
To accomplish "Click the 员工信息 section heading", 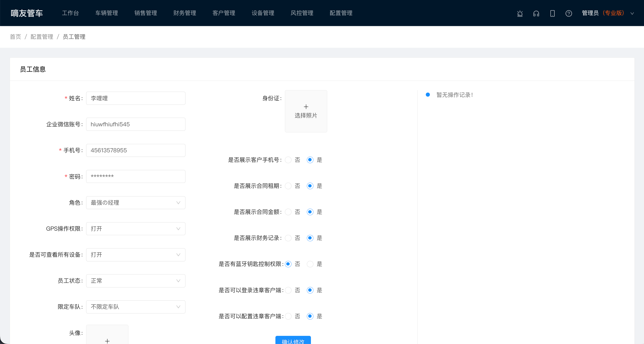I will click(x=33, y=69).
